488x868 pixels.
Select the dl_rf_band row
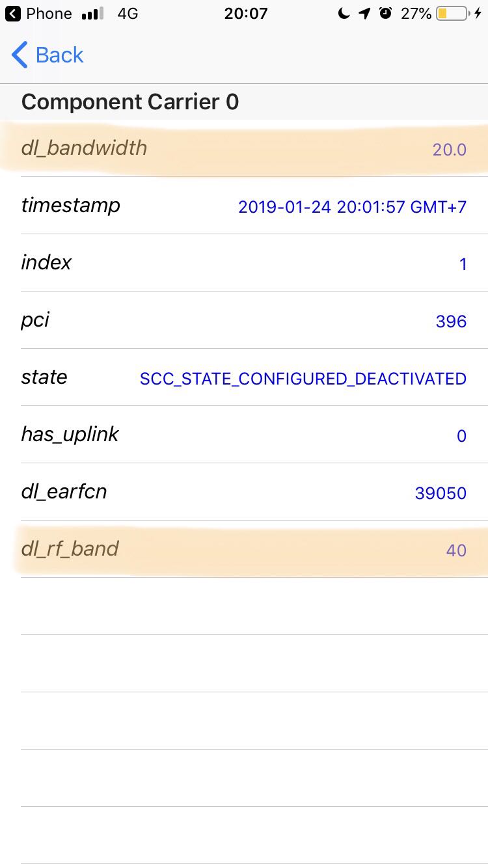[x=244, y=549]
